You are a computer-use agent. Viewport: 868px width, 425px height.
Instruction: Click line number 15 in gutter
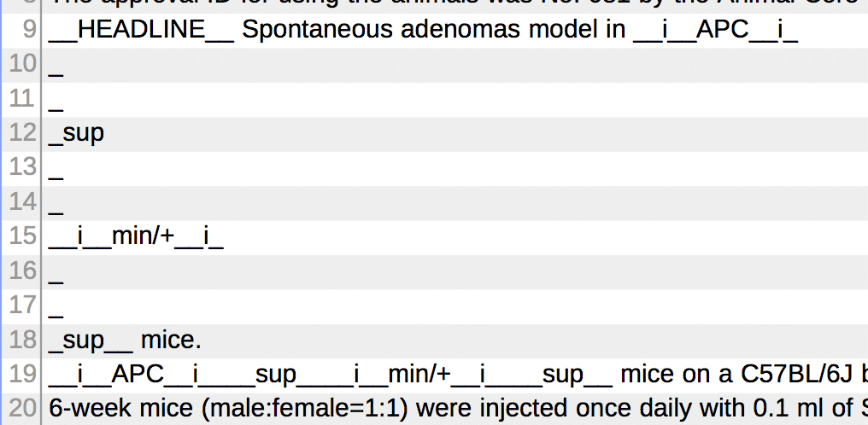[x=23, y=236]
